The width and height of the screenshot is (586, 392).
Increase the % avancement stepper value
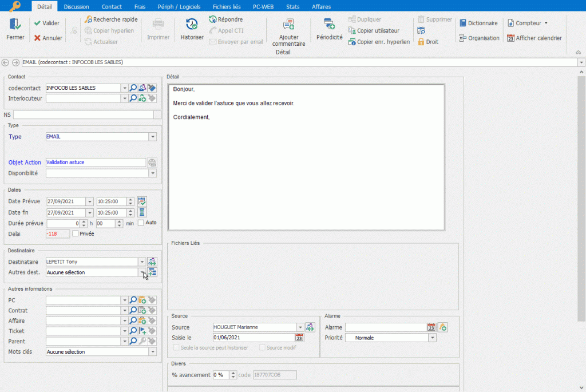point(233,373)
